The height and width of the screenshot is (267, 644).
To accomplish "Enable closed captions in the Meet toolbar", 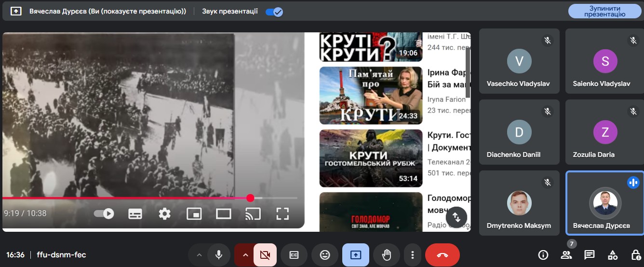I will coord(294,255).
